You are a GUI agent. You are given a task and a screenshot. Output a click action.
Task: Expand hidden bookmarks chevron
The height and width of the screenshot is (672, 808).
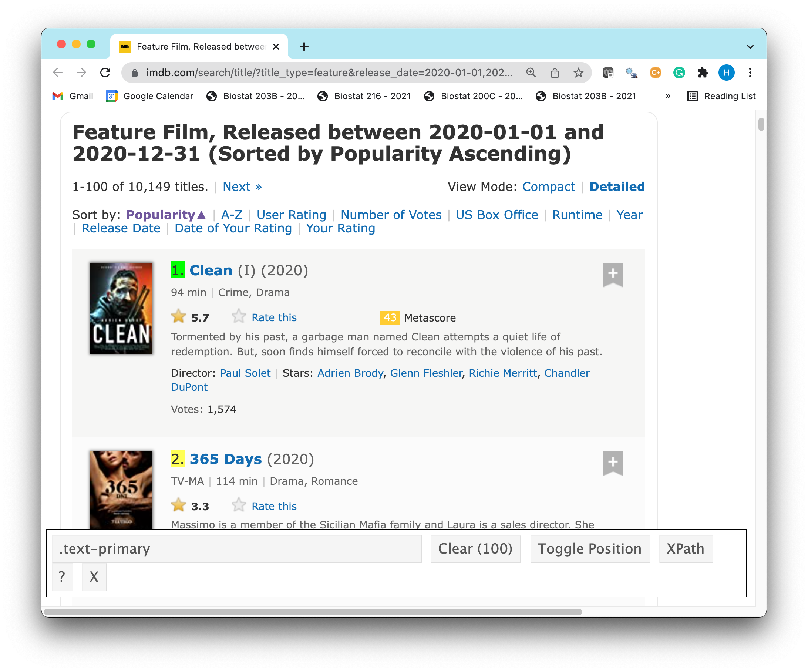pyautogui.click(x=667, y=96)
